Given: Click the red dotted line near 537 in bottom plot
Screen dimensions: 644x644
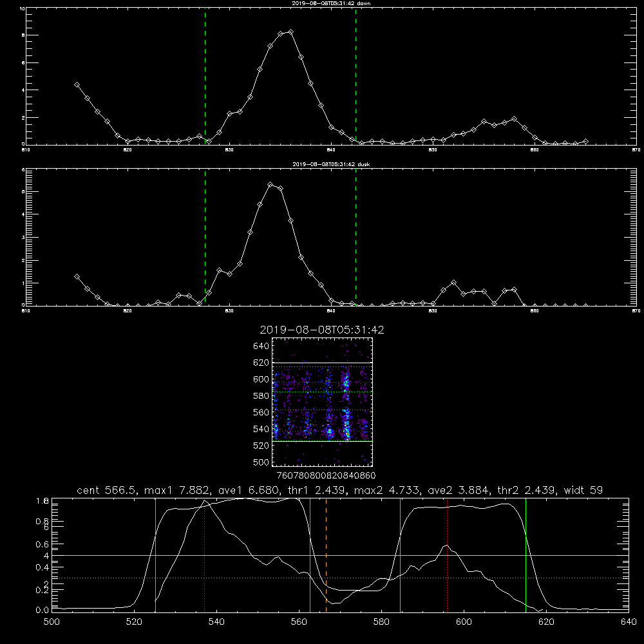Looking at the screenshot, I should tap(205, 555).
